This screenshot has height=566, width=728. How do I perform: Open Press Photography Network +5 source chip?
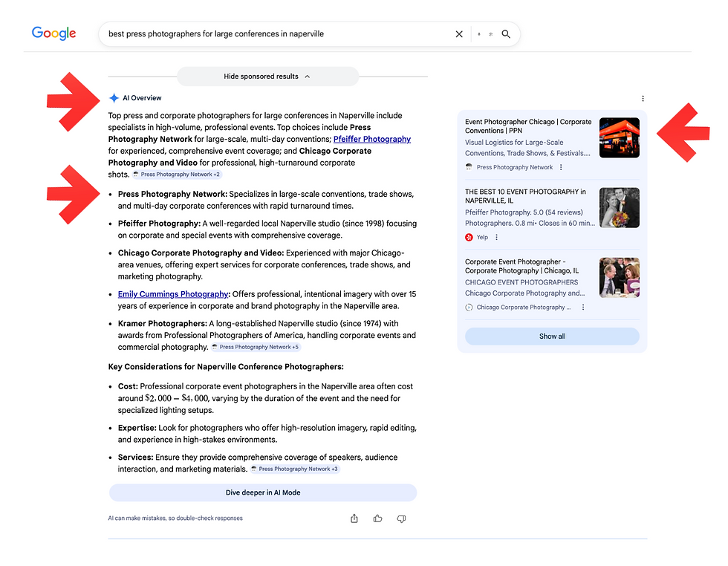tap(256, 347)
